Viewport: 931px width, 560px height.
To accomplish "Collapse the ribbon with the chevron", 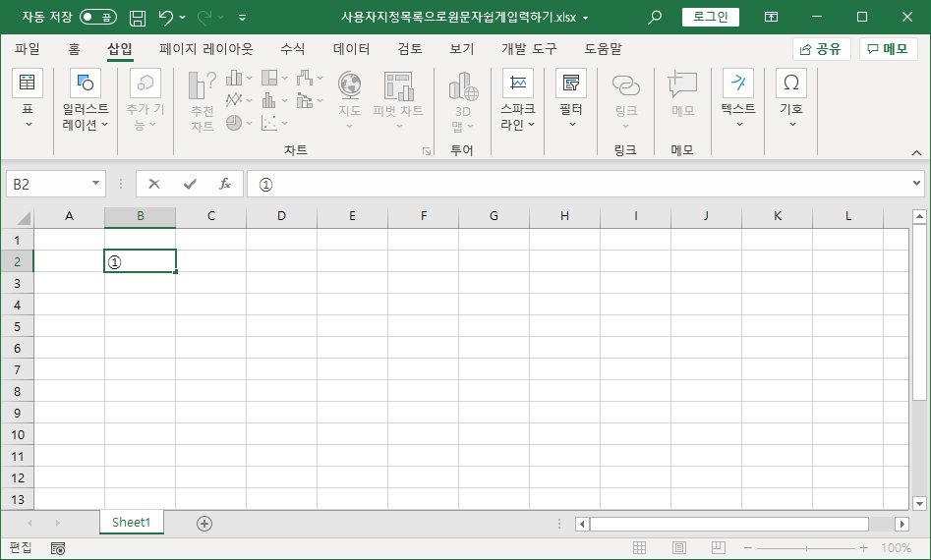I will (x=917, y=153).
